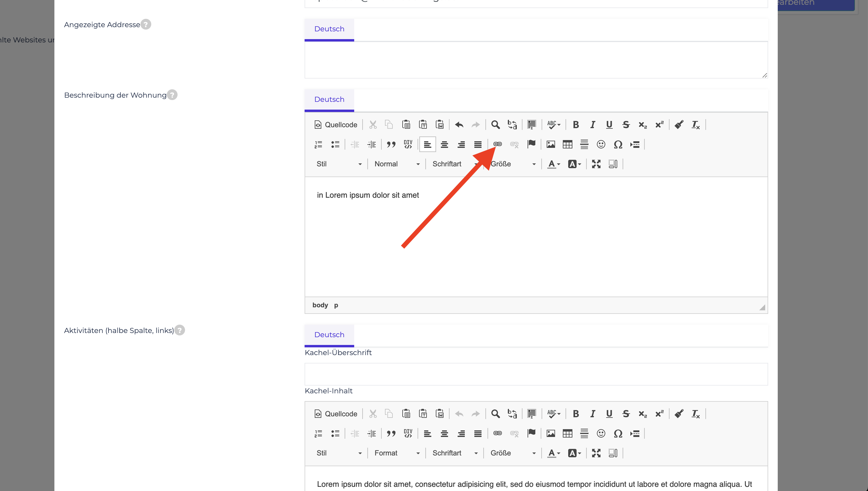This screenshot has width=868, height=491.
Task: Click the Link icon in Beschreibung editor
Action: tap(497, 144)
